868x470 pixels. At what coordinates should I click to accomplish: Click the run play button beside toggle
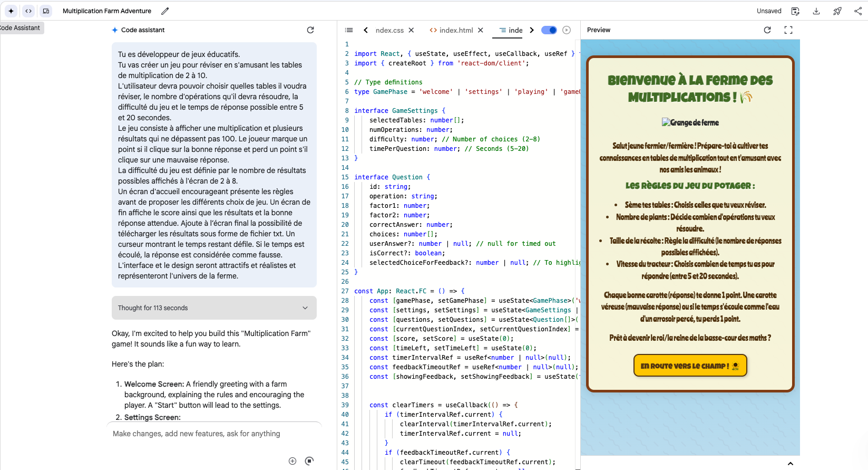click(567, 30)
